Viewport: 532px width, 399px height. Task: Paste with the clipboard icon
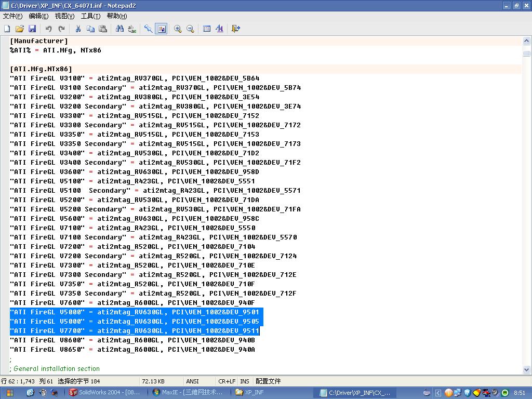[103, 29]
